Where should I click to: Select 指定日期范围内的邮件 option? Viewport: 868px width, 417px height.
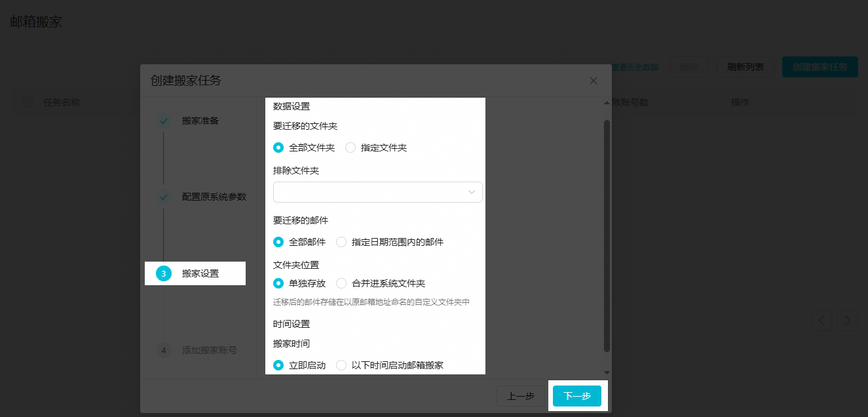[x=341, y=242]
